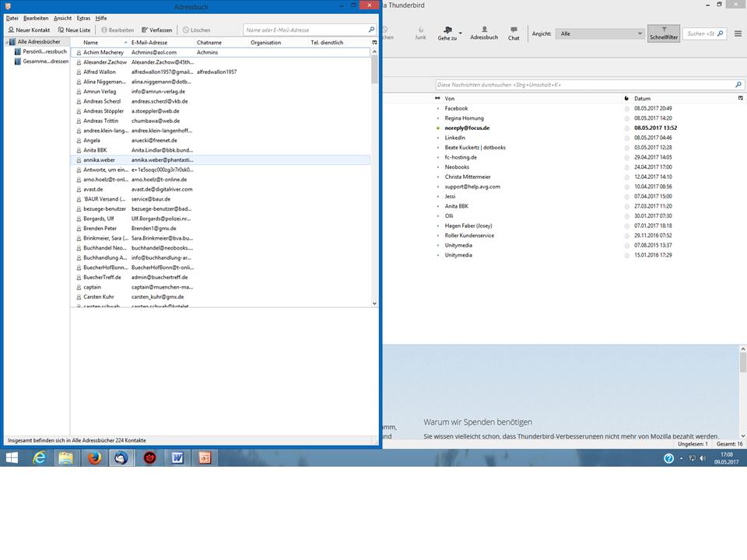747x560 pixels.
Task: Focus Diese Nachrichten durchsuchen filter field
Action: point(589,85)
